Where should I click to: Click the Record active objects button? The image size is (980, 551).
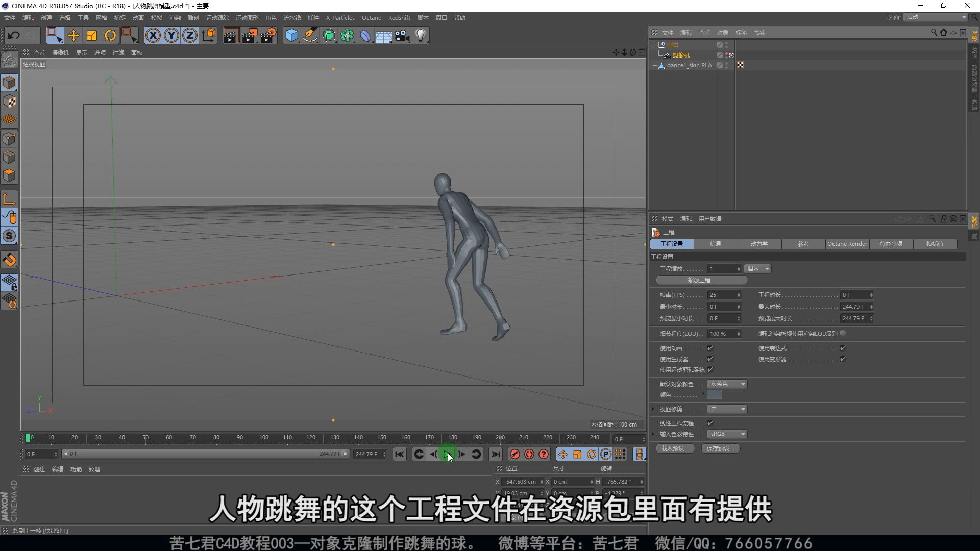click(x=515, y=454)
